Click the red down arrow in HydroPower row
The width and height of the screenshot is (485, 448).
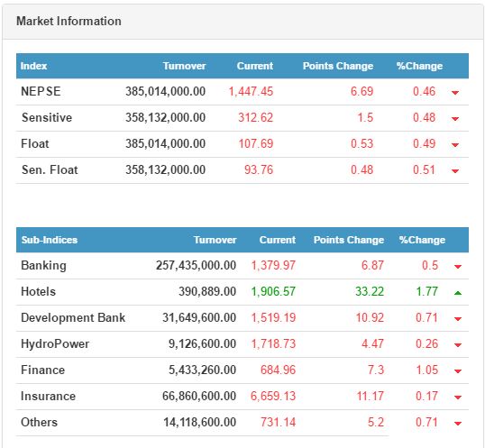tap(458, 345)
